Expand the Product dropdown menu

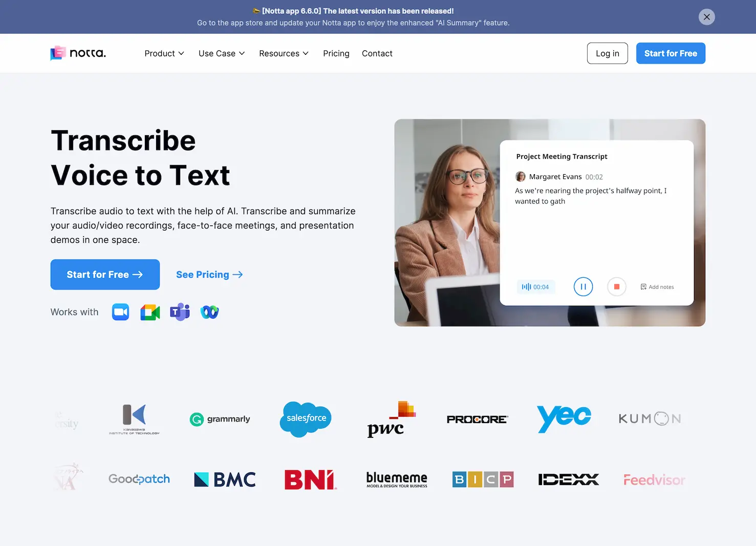coord(164,53)
